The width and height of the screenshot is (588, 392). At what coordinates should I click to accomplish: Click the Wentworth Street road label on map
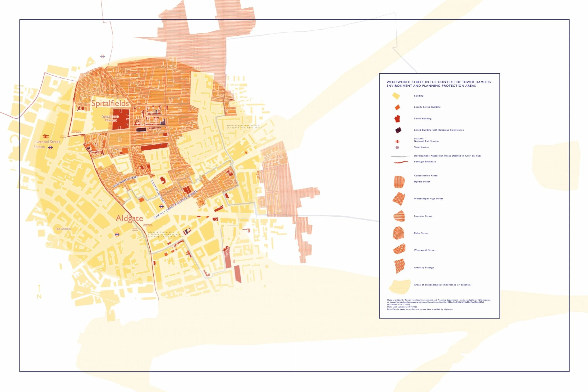click(x=125, y=182)
